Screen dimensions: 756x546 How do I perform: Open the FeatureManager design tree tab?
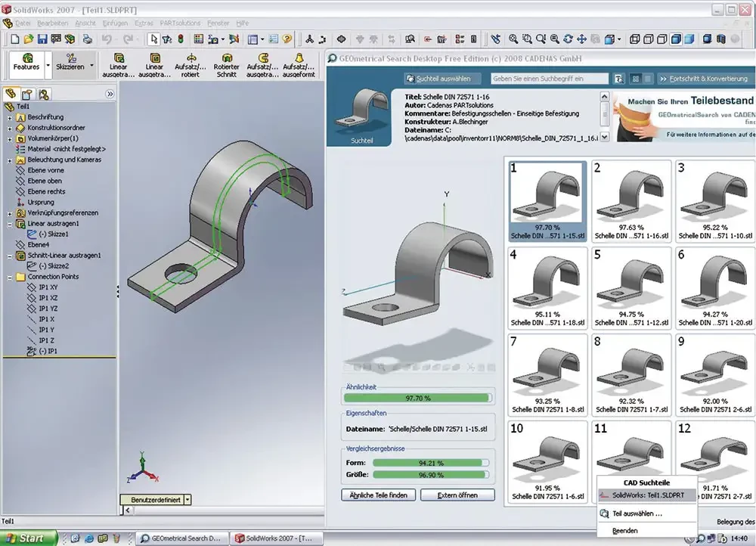(x=11, y=94)
